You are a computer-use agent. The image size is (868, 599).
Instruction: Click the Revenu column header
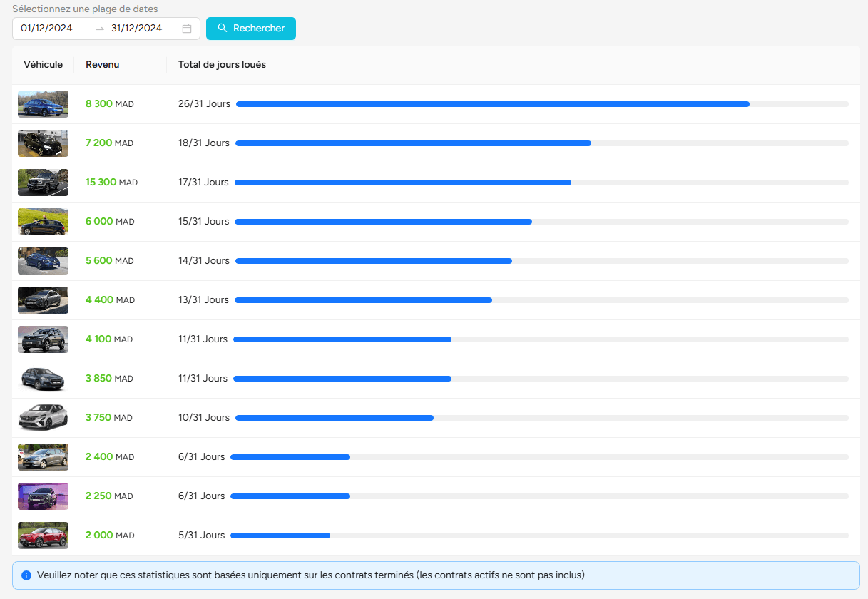tap(103, 65)
